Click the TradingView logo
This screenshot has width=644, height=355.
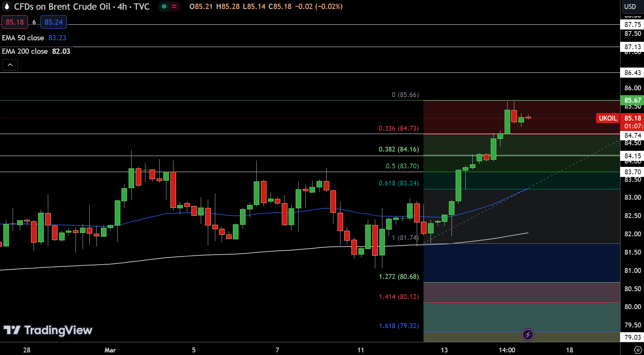48,330
